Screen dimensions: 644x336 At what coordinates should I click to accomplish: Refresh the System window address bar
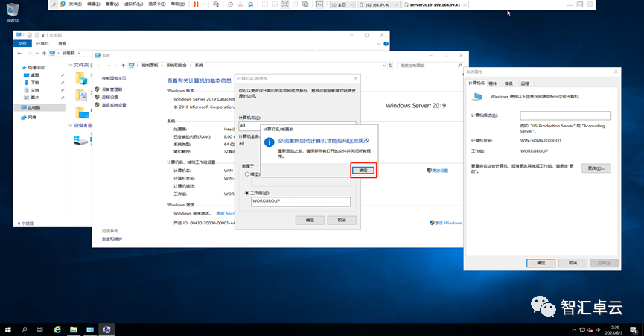coord(391,66)
